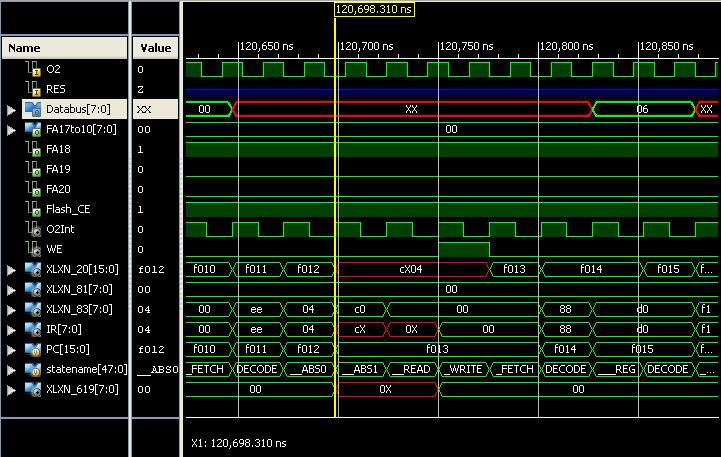
Task: Expand the XLXN_20[15:0] bus
Action: coord(12,269)
